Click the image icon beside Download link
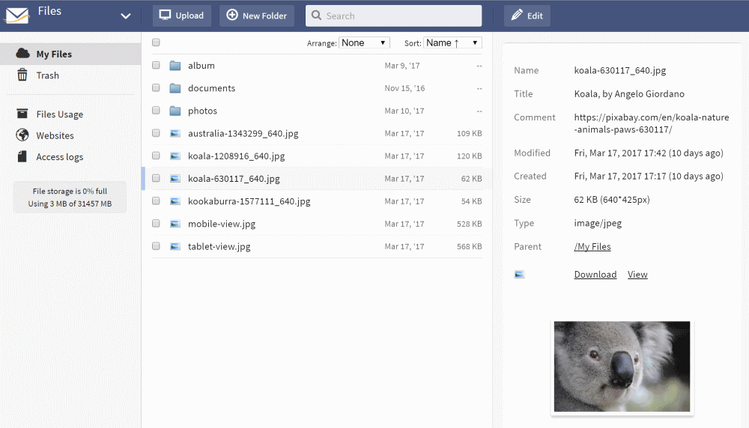This screenshot has width=749, height=428. click(519, 274)
